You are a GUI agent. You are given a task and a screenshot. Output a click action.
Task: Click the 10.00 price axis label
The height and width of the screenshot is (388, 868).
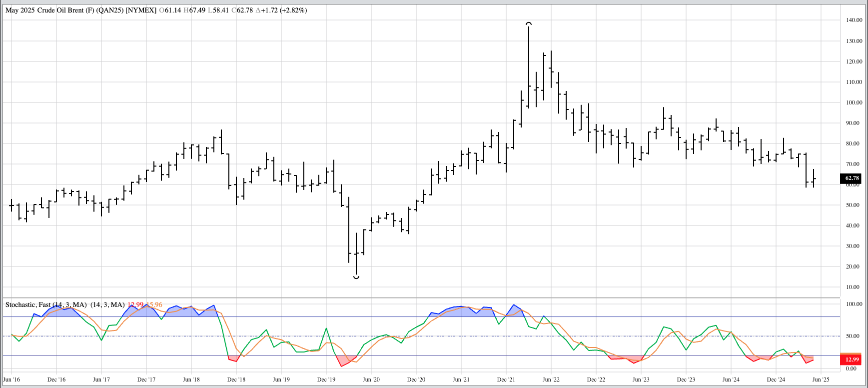click(854, 287)
